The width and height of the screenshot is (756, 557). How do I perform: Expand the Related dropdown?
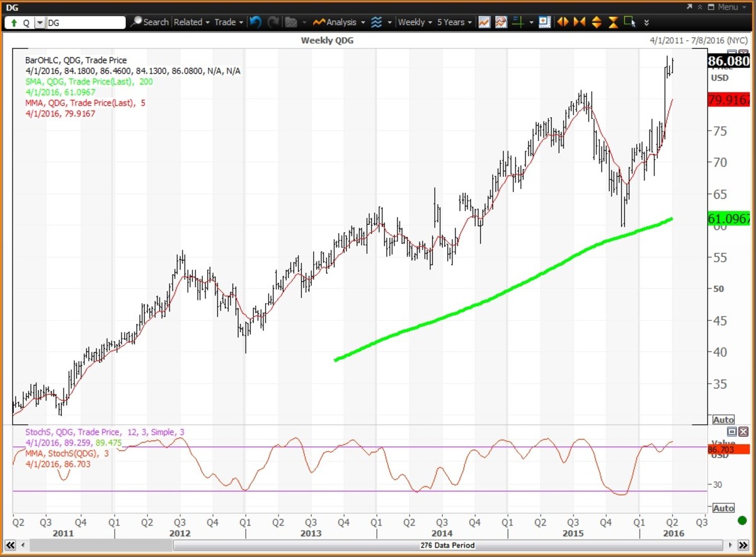[192, 22]
